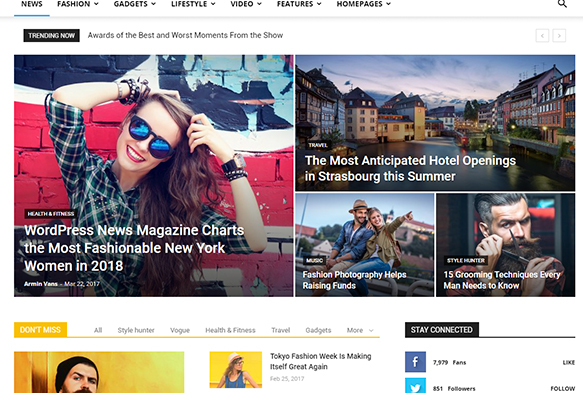The width and height of the screenshot is (583, 393).
Task: Select the Style hunter filter tab
Action: click(x=136, y=330)
